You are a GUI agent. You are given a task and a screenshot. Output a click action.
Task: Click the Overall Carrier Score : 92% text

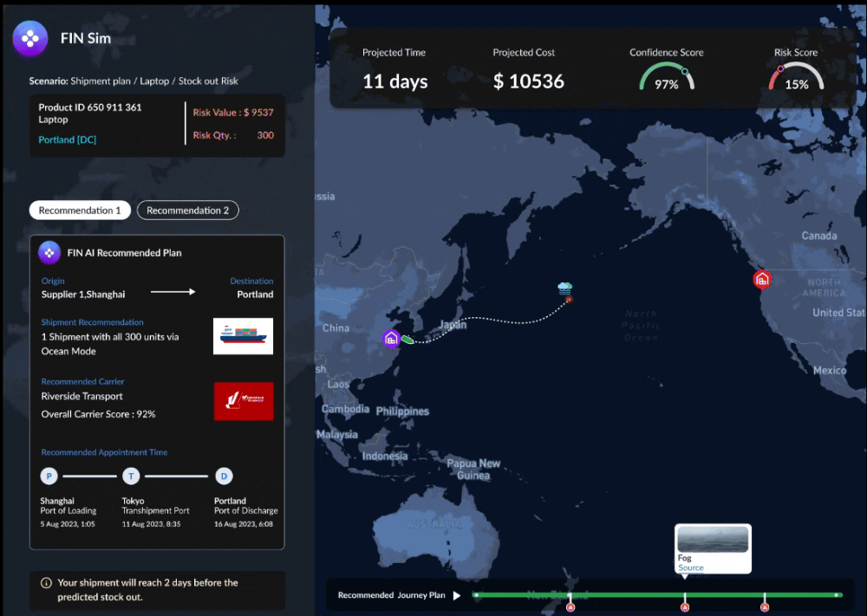99,414
